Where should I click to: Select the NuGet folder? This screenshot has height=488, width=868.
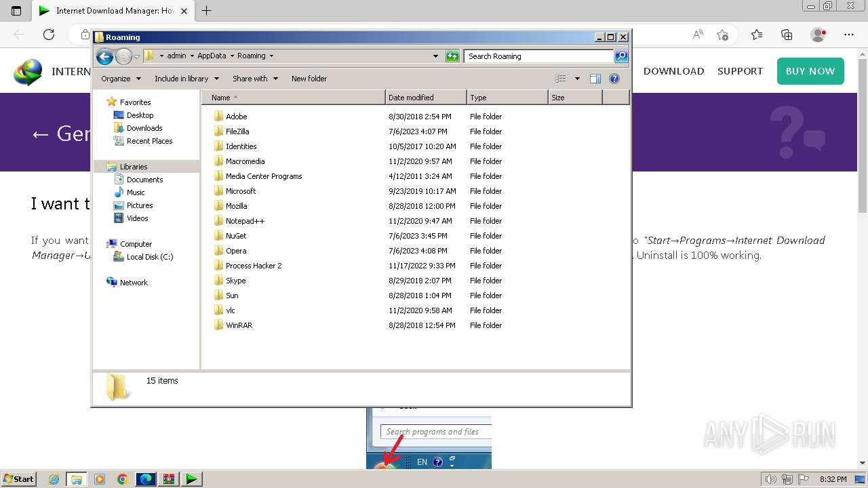point(236,236)
